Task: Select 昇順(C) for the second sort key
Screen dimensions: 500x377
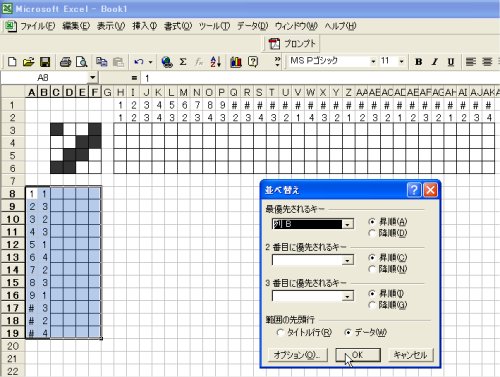Action: pos(372,258)
